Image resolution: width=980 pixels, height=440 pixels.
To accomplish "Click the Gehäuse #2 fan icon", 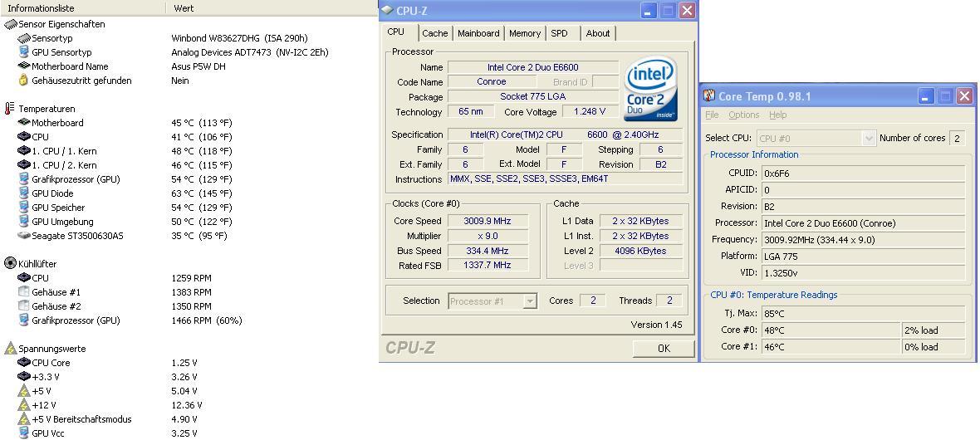I will coord(24,306).
